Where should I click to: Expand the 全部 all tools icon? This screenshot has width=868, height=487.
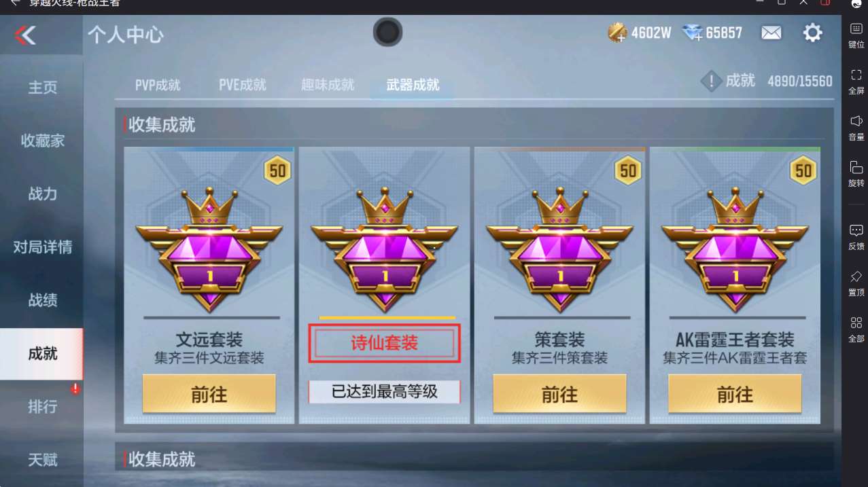(x=856, y=323)
